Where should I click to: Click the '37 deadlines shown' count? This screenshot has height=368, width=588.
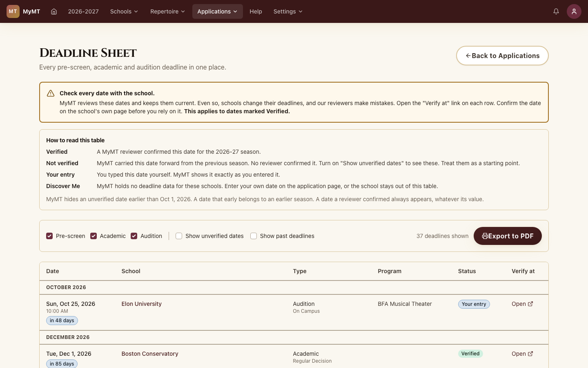[442, 236]
